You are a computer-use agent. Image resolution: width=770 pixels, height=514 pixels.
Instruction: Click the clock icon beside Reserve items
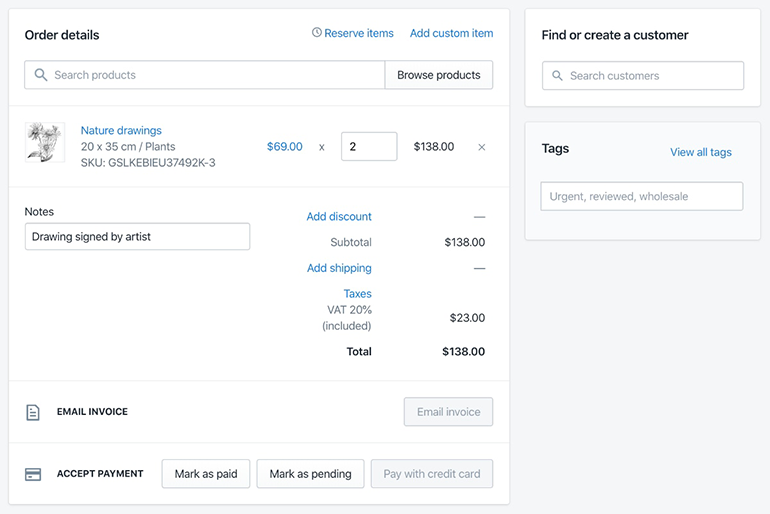tap(317, 32)
